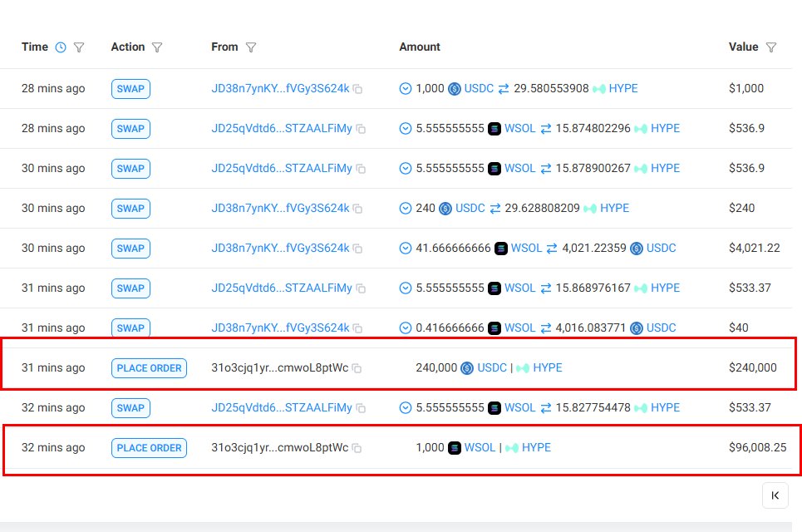Open the HYPE link in the first row
Screen dimensions: 802x532
pyautogui.click(x=623, y=88)
